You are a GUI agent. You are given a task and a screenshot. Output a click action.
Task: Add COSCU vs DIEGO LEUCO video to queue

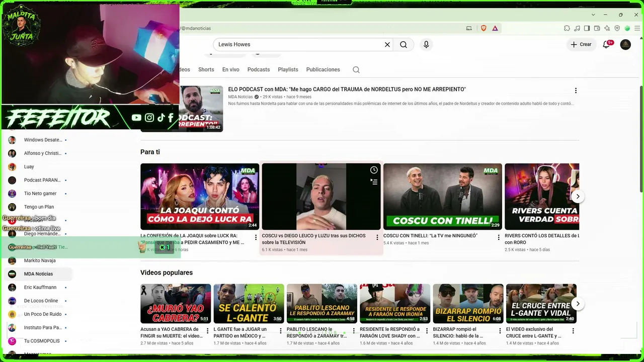point(374,182)
